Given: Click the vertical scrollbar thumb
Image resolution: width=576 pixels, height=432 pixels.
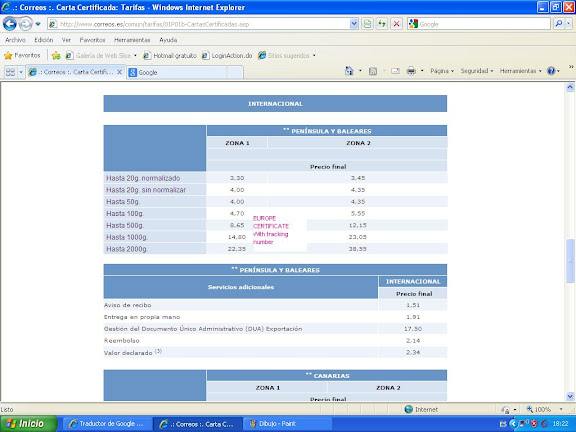Looking at the screenshot, I should (570, 260).
